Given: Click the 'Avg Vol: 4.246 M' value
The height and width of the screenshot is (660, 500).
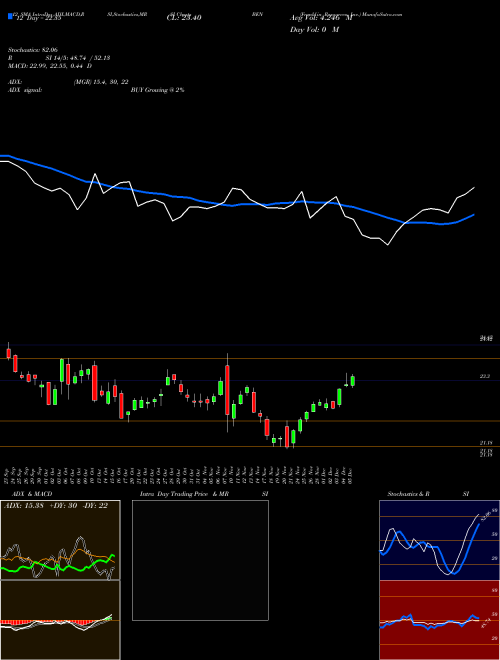Looking at the screenshot, I should [321, 18].
